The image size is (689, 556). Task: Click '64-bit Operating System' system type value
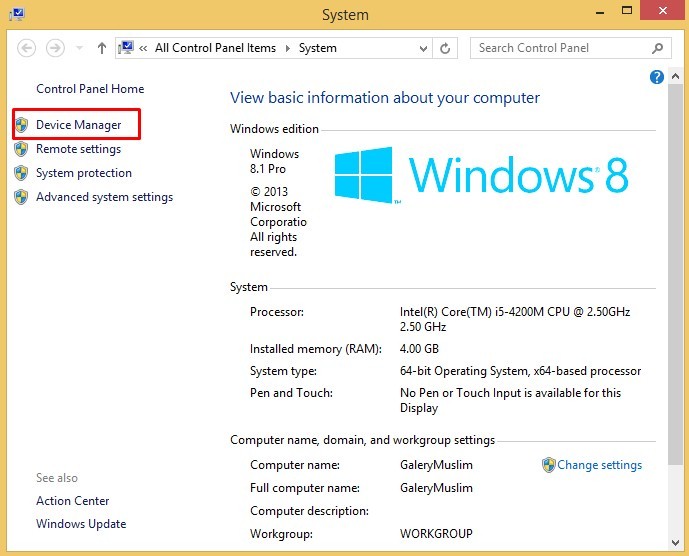point(520,371)
